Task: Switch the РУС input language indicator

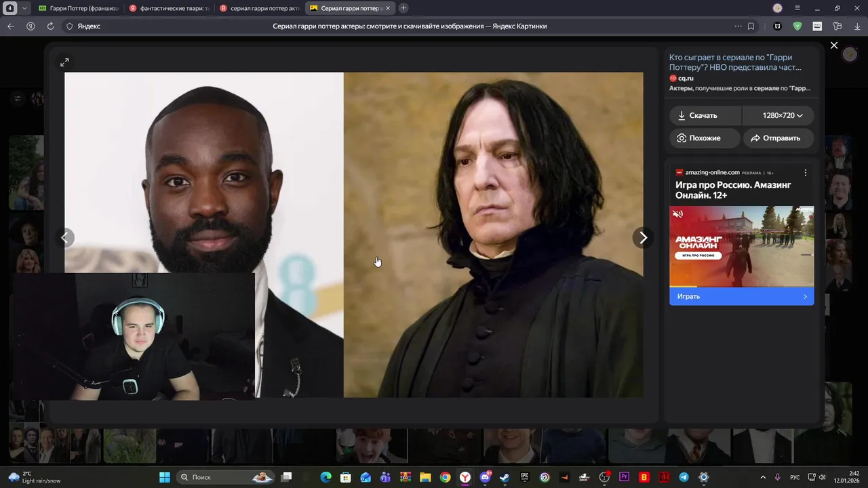Action: point(795,477)
